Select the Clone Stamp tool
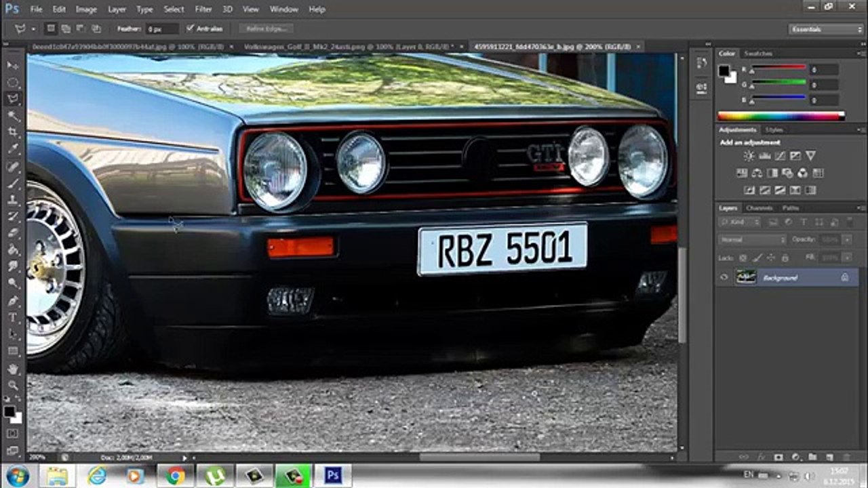This screenshot has width=868, height=488. (x=13, y=201)
